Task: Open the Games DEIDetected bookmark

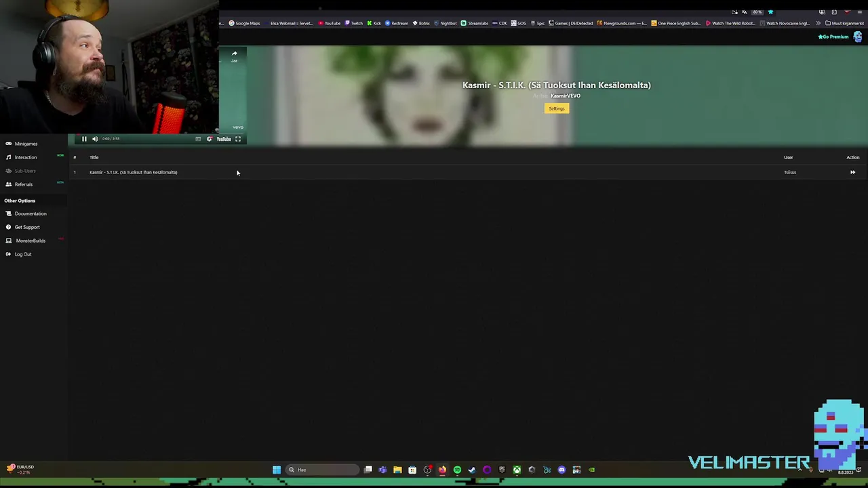Action: [571, 23]
